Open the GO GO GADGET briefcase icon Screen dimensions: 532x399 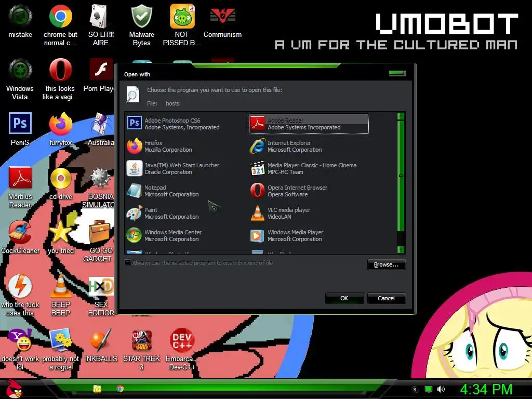coord(99,241)
